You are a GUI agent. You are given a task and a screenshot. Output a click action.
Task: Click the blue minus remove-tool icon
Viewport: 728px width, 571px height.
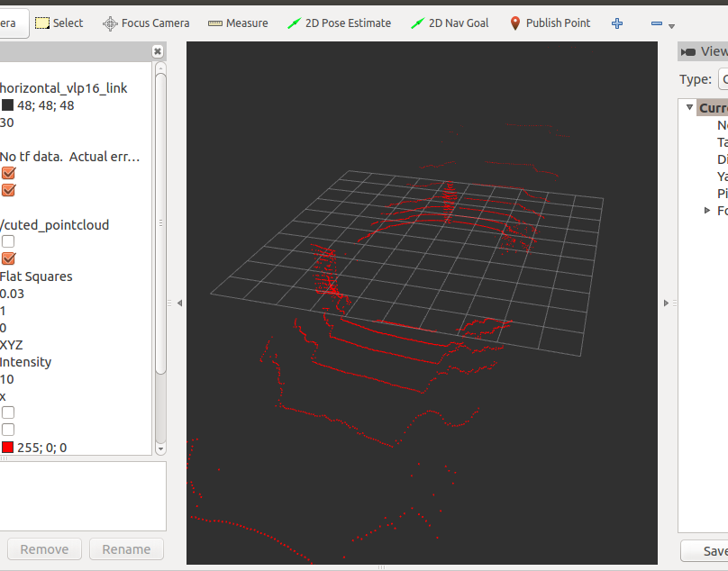click(657, 23)
